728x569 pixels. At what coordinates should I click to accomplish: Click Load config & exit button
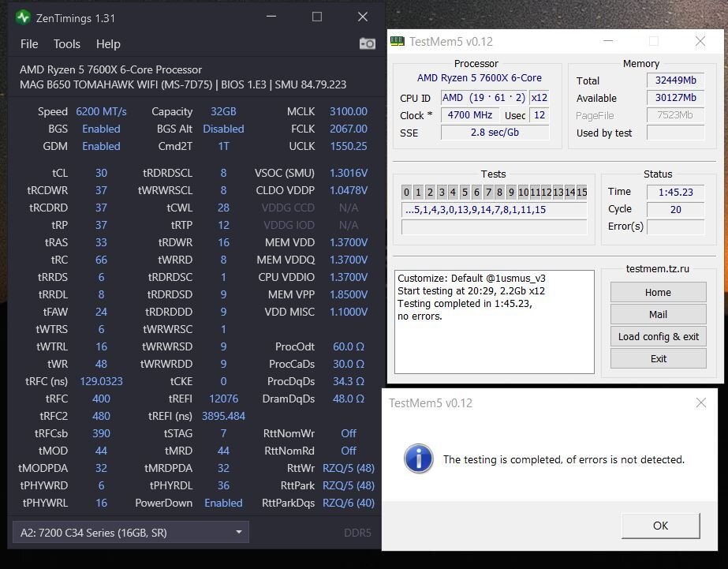[x=658, y=336]
